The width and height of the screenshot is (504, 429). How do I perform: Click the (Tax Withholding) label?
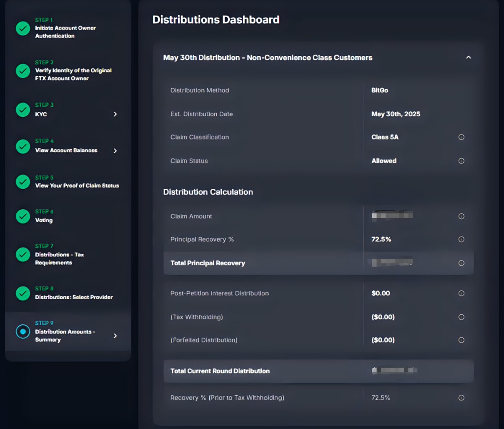pyautogui.click(x=197, y=317)
